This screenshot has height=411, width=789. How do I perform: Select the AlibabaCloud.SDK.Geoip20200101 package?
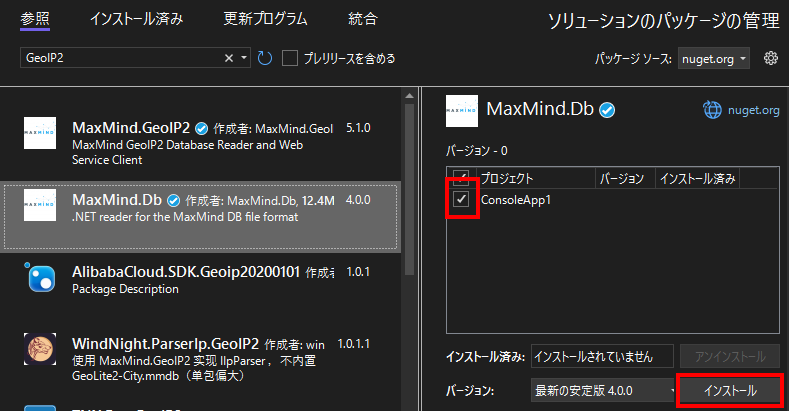(x=186, y=272)
